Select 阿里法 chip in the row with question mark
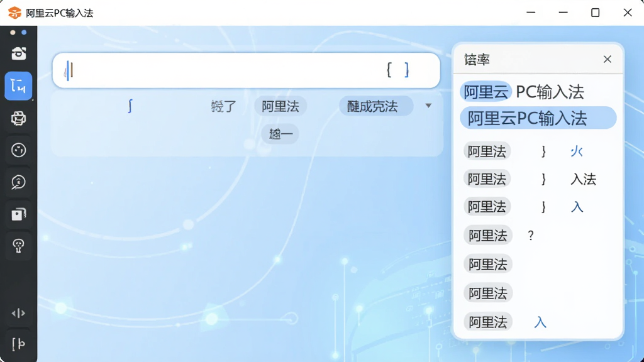Viewport: 644px width, 362px height. (487, 236)
